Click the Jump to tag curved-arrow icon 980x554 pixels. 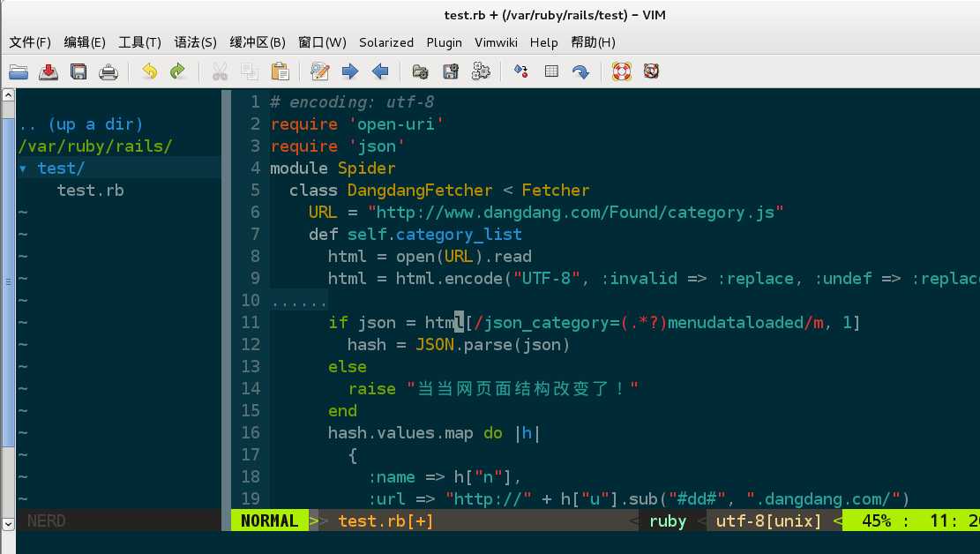point(581,72)
